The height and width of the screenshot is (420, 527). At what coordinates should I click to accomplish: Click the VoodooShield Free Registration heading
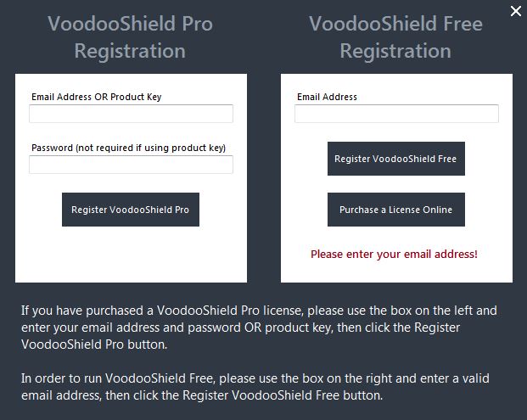point(395,37)
